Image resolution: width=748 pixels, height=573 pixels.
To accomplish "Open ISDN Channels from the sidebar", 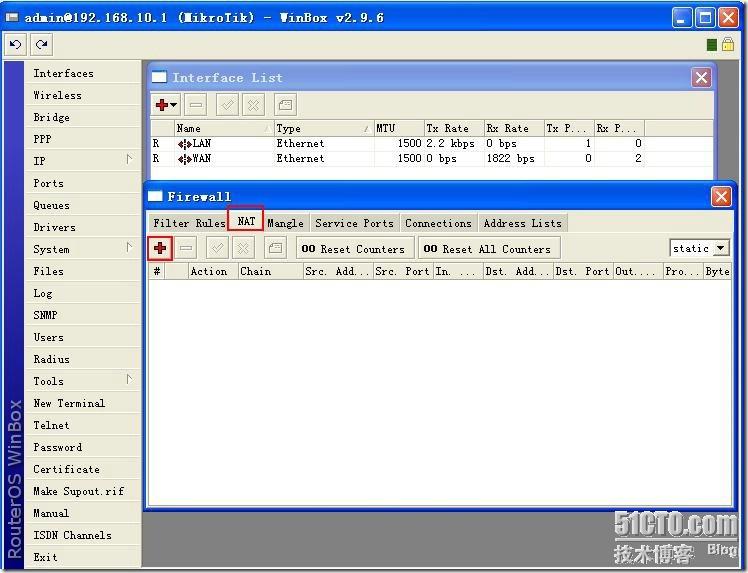I will [83, 535].
